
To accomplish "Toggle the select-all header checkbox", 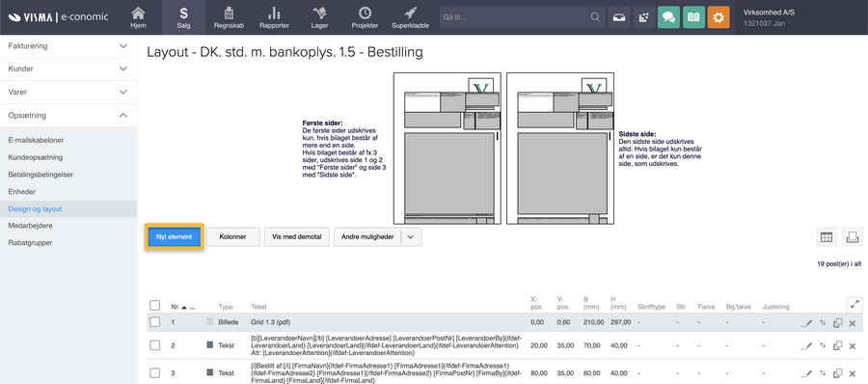I will (155, 305).
